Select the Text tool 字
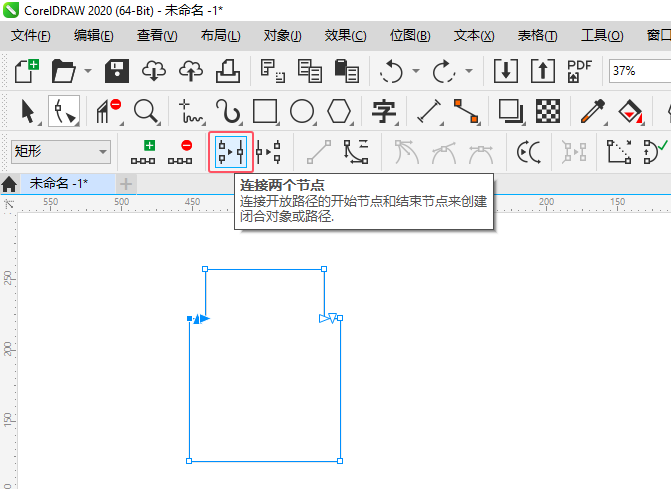This screenshot has width=671, height=489. pos(384,111)
